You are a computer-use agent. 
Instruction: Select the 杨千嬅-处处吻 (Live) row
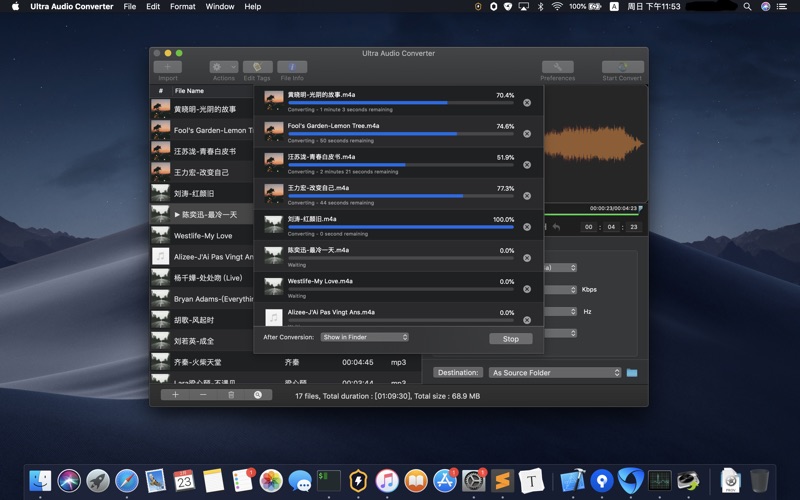pos(202,278)
